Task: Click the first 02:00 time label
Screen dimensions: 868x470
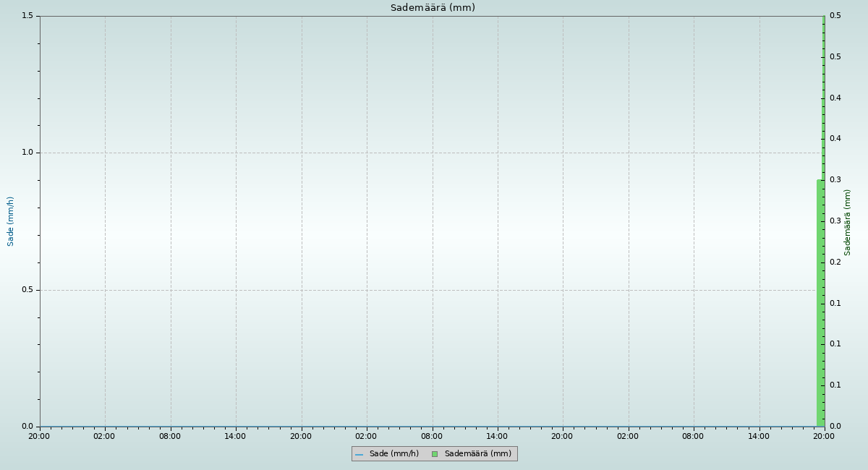Action: [x=105, y=436]
